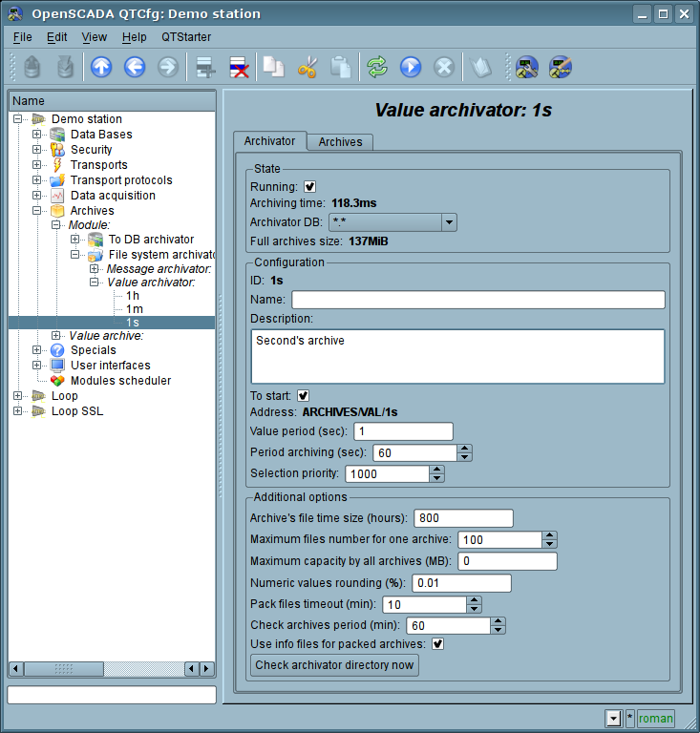
Task: Select the 1m archivator in tree
Action: 135,309
